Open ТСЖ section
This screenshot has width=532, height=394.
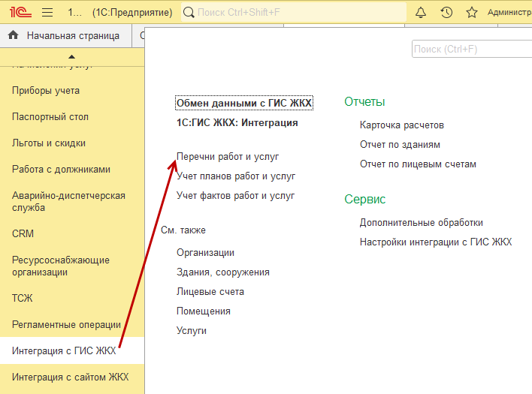pos(22,298)
